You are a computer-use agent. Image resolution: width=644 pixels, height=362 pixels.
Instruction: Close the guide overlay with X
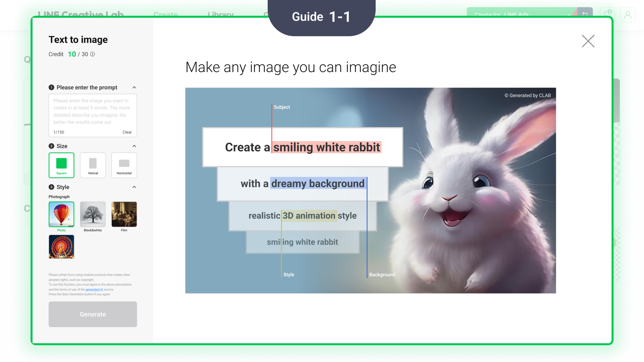(588, 41)
